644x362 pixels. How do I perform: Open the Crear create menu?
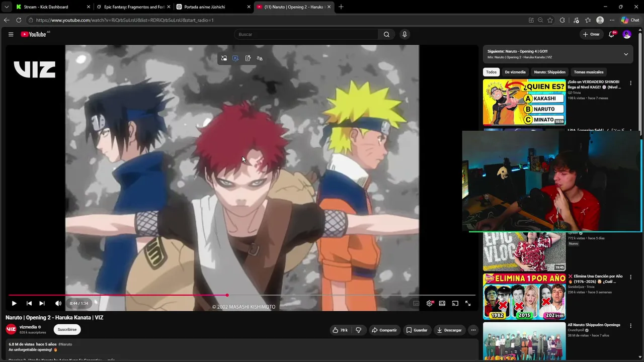click(x=591, y=34)
